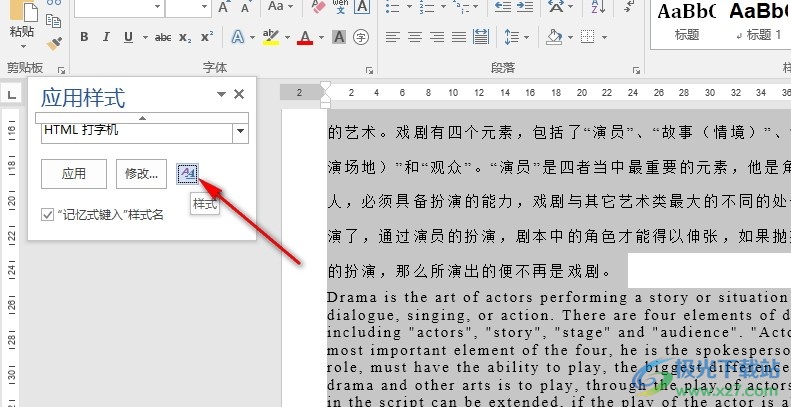Click the borders icon

pyautogui.click(x=588, y=37)
